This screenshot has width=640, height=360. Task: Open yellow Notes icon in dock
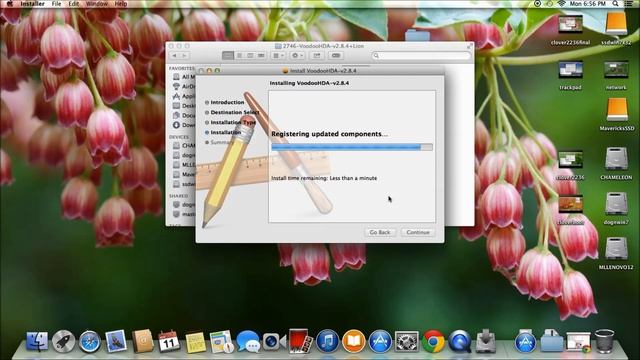(195, 342)
